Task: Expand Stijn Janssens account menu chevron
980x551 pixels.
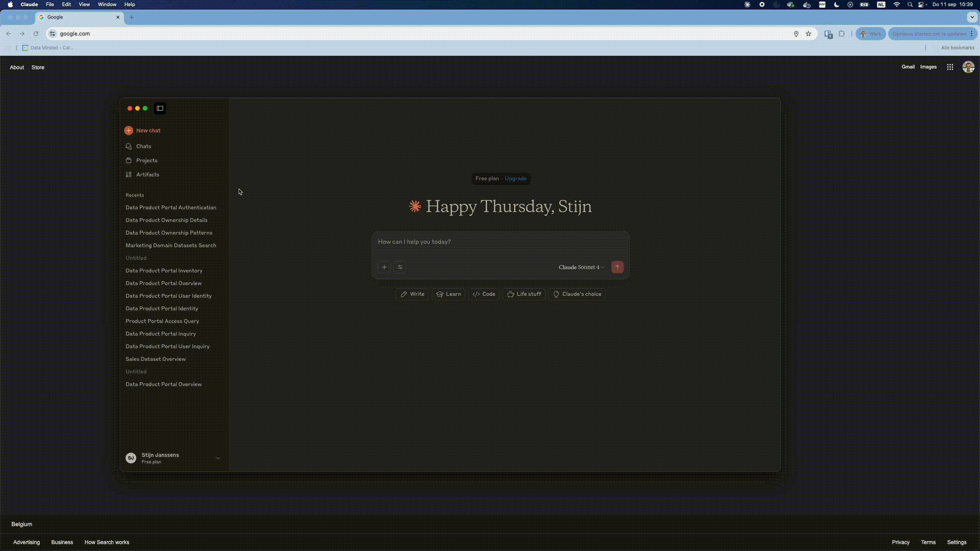Action: pos(218,458)
